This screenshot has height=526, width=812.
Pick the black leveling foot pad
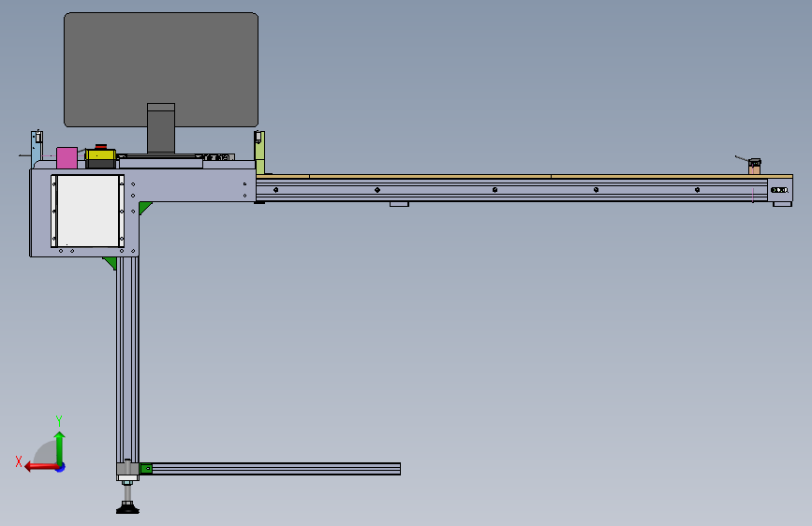pyautogui.click(x=127, y=508)
